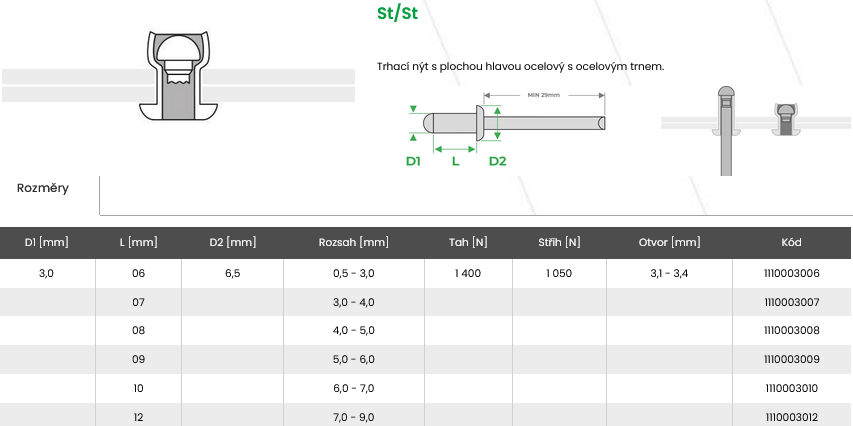Open product code 1110003008

(791, 331)
